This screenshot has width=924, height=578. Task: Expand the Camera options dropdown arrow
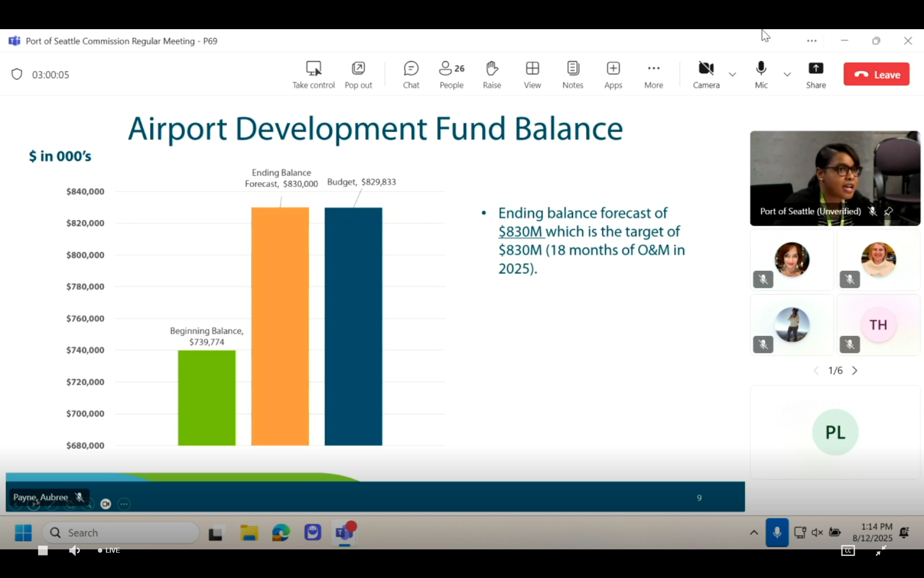point(732,74)
